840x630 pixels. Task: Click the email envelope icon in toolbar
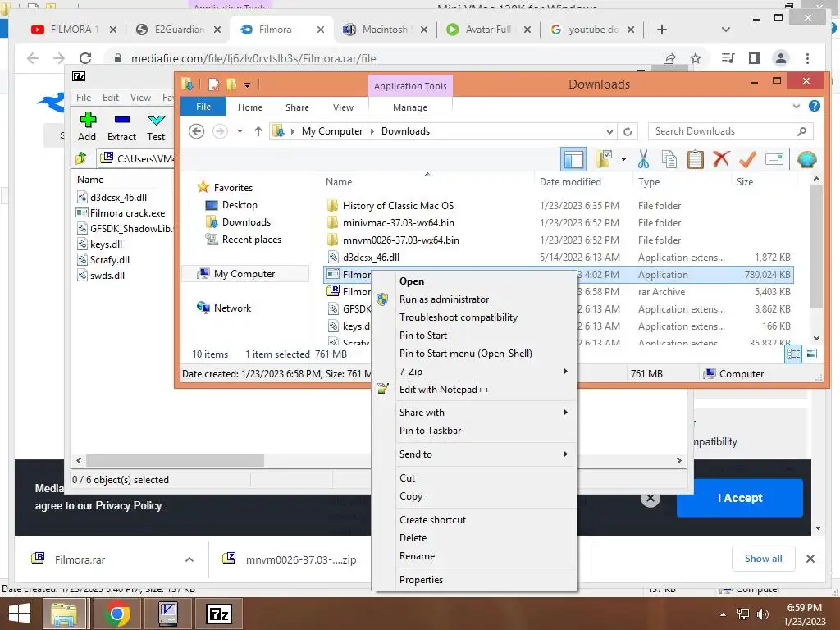pos(774,159)
